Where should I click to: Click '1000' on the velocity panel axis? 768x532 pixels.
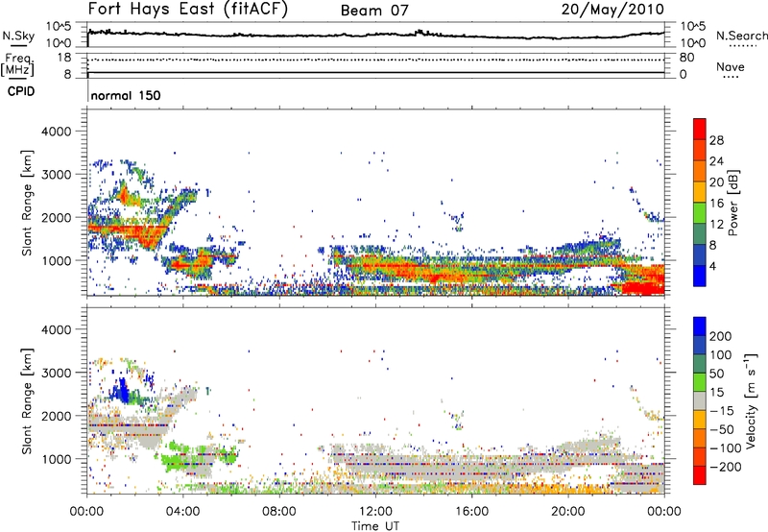57,459
